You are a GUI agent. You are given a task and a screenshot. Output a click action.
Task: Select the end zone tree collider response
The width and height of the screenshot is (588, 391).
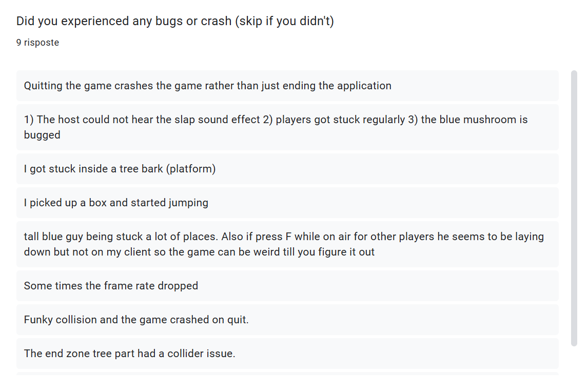click(x=287, y=354)
